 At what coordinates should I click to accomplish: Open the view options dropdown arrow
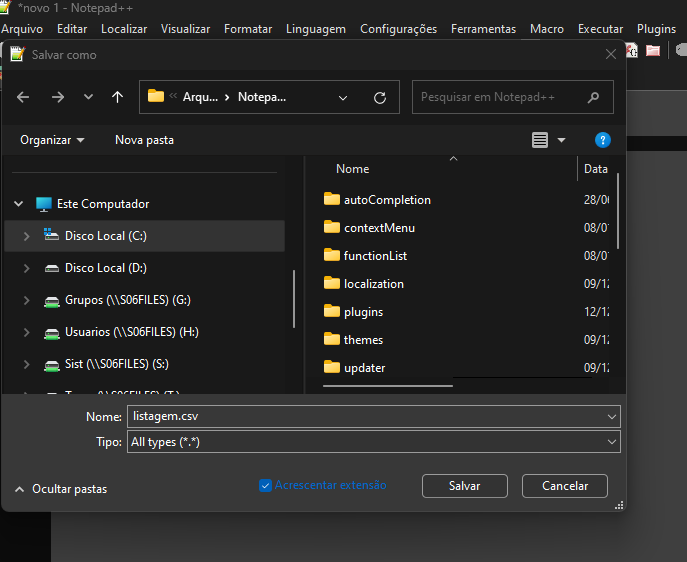click(x=561, y=140)
